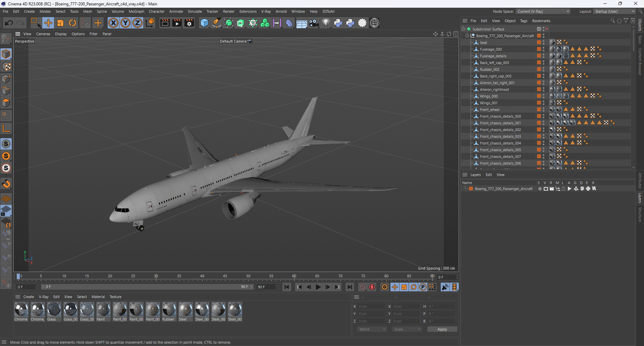
Task: Toggle layer visibility eye for Boeing layer
Action: click(x=546, y=189)
